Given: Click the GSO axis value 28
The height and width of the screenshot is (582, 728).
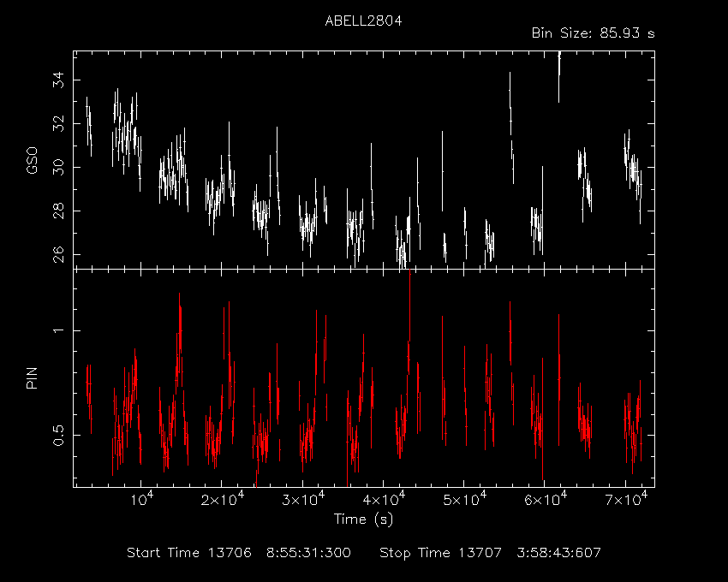Looking at the screenshot, I should coord(58,211).
